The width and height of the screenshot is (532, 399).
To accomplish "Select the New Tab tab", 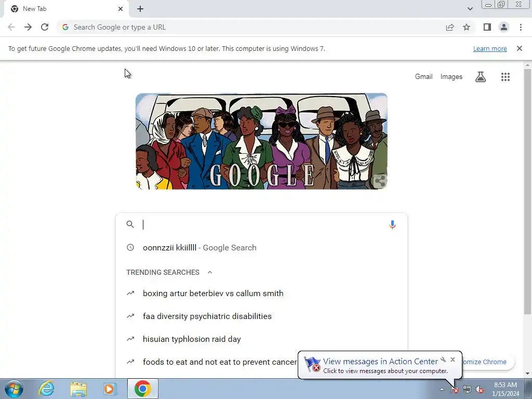I will (66, 9).
